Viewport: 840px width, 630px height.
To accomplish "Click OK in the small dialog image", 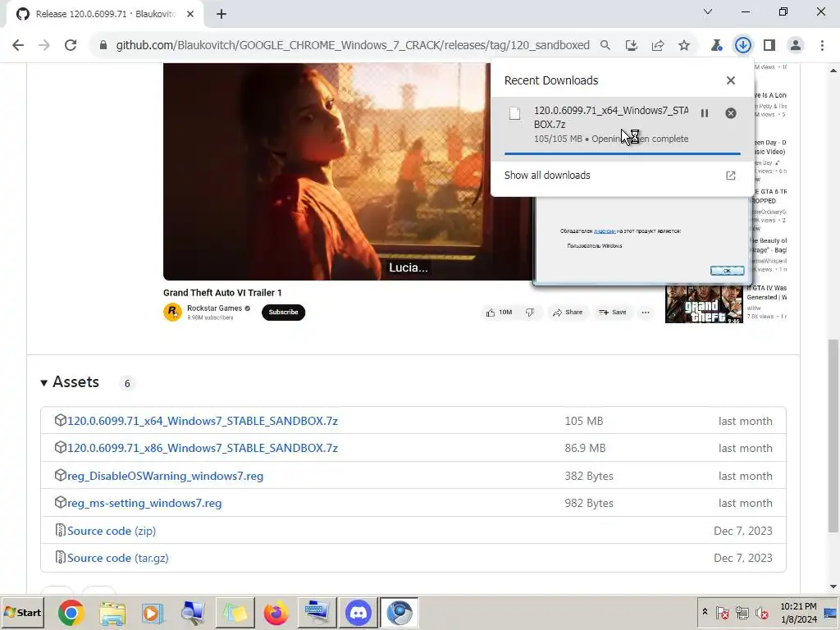I will (x=727, y=271).
